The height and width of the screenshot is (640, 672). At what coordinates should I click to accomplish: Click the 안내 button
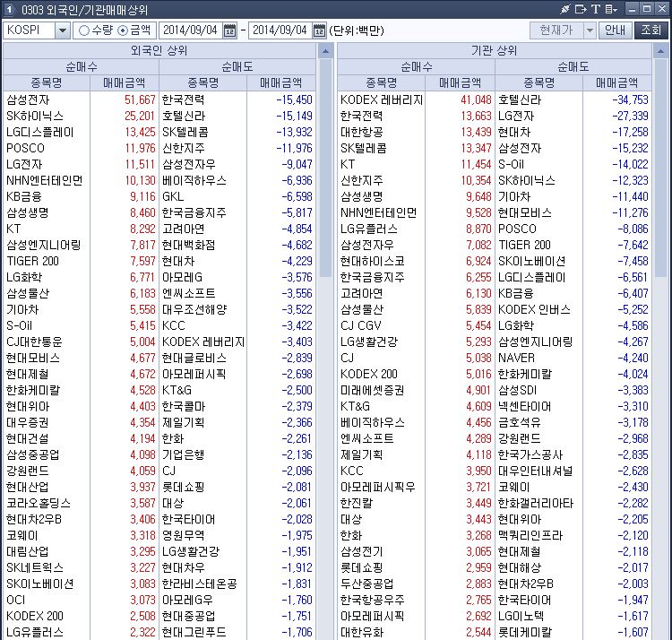point(615,30)
